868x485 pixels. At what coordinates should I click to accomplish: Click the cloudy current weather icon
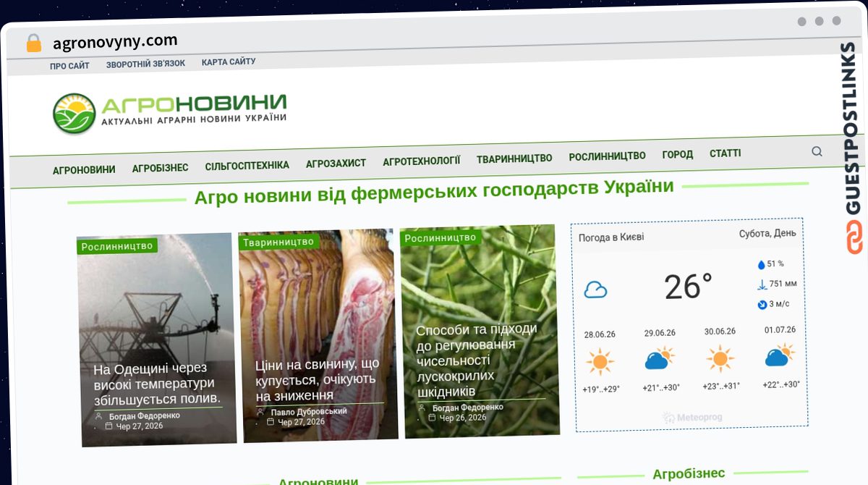pos(595,290)
